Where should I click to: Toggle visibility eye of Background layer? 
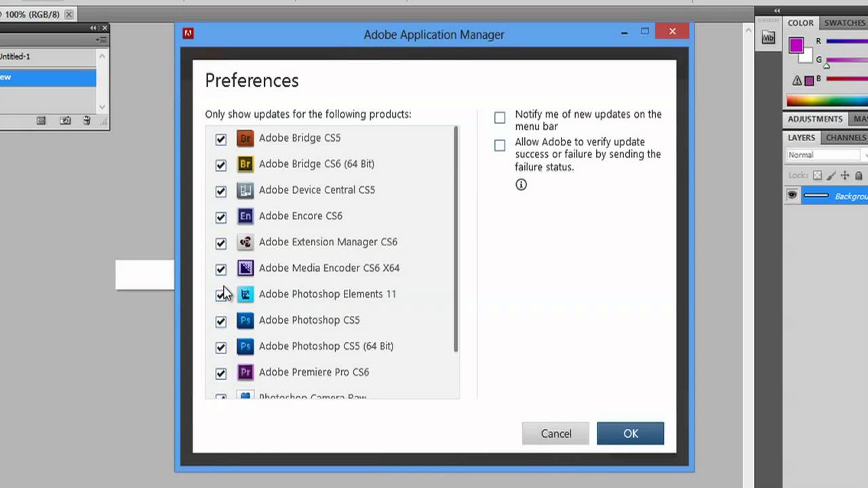click(792, 195)
